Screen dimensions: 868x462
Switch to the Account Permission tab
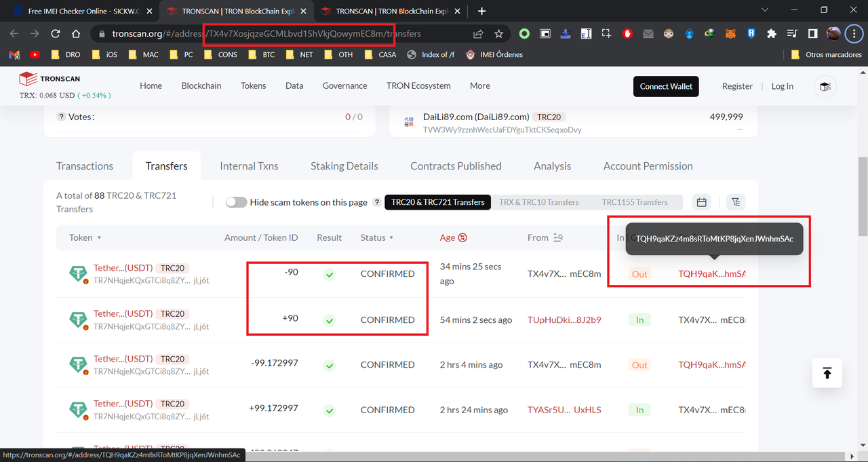tap(648, 166)
